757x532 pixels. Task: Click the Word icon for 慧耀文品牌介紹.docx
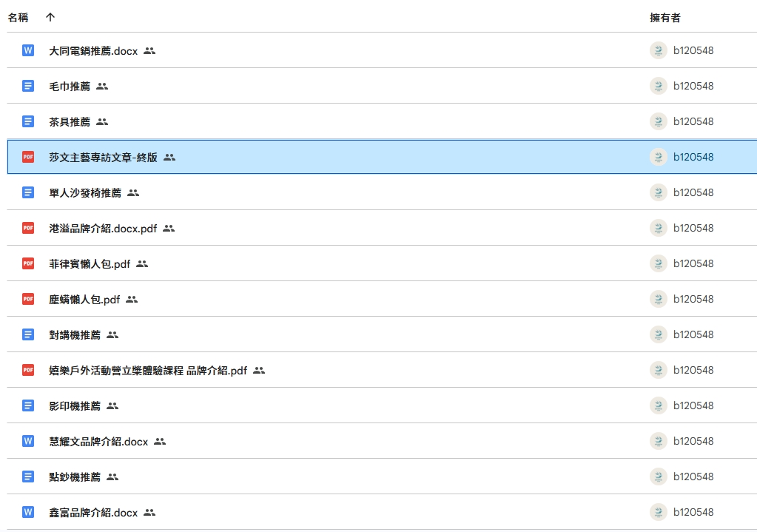[x=28, y=441]
